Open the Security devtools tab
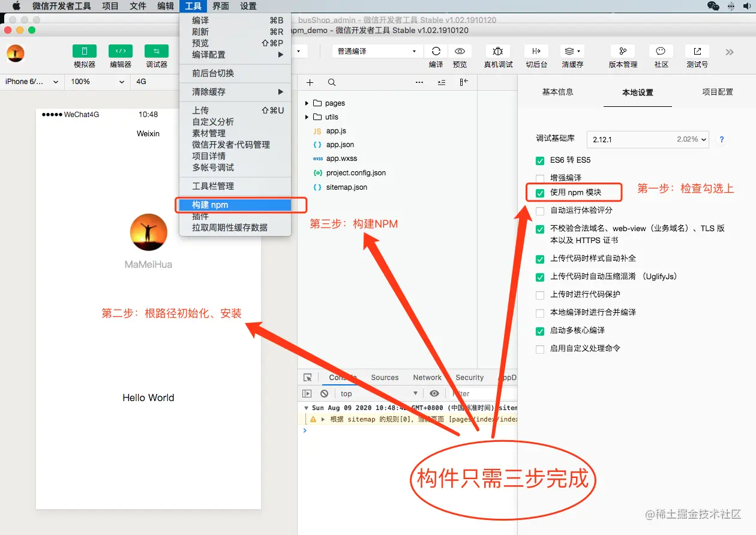The image size is (756, 535). coord(469,378)
